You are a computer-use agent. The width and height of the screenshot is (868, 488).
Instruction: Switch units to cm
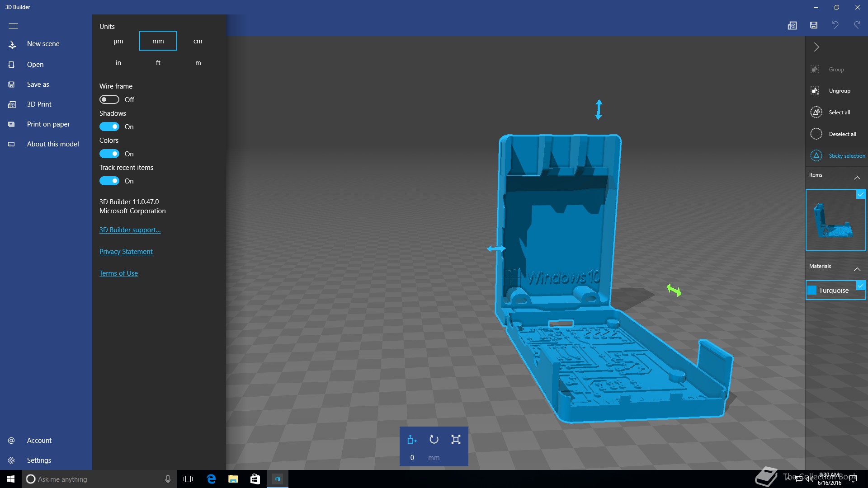(x=198, y=41)
